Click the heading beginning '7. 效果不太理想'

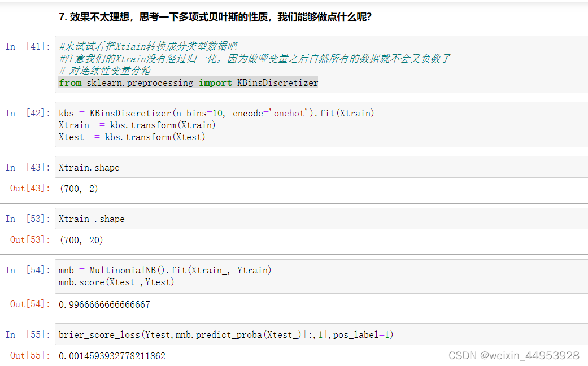[215, 17]
